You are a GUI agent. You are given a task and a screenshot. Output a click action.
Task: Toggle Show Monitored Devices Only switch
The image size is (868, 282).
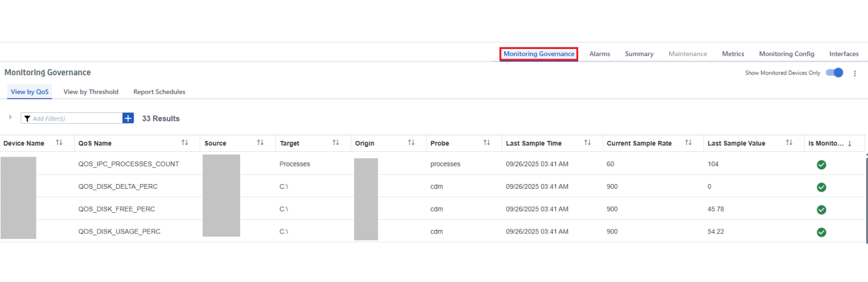[x=835, y=73]
